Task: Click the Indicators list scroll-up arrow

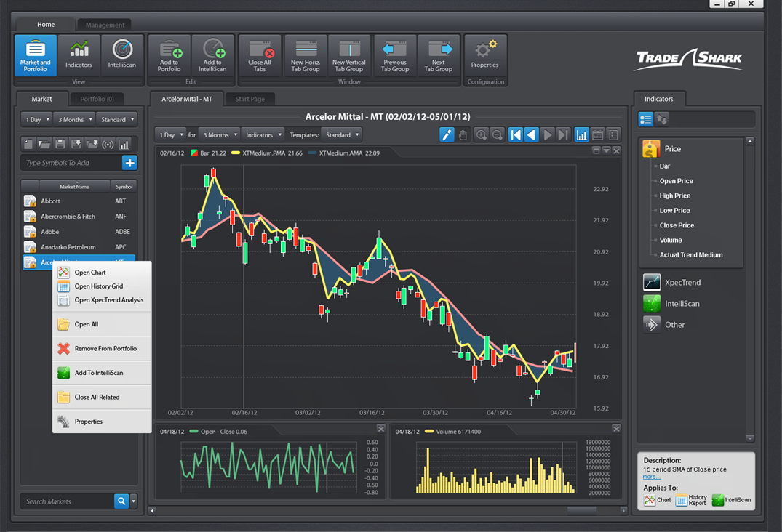Action: (x=749, y=142)
